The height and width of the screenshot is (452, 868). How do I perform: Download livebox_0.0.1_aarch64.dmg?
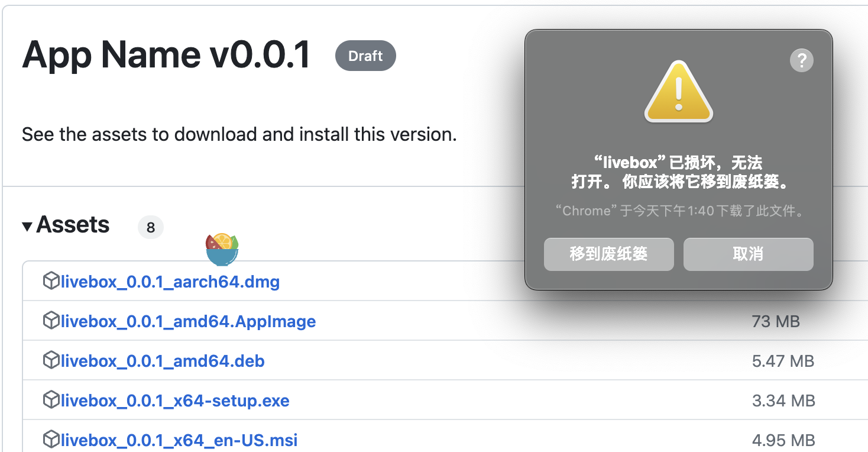(170, 281)
